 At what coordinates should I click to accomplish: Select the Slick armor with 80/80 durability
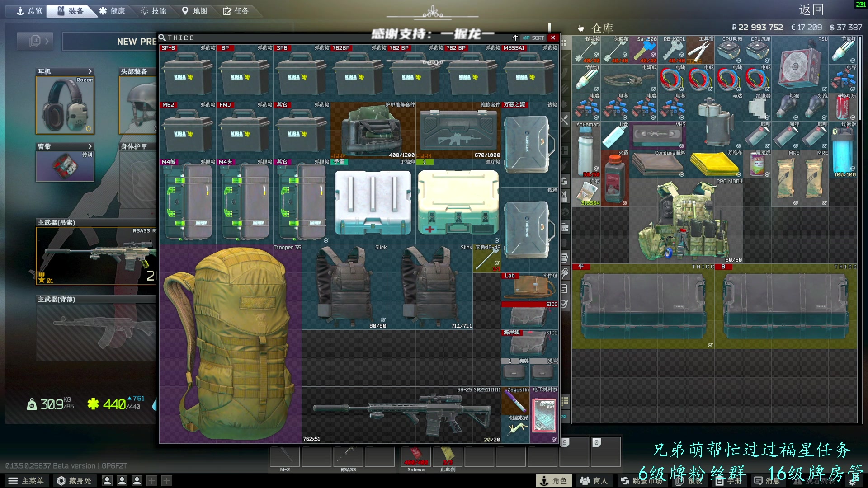(x=344, y=286)
